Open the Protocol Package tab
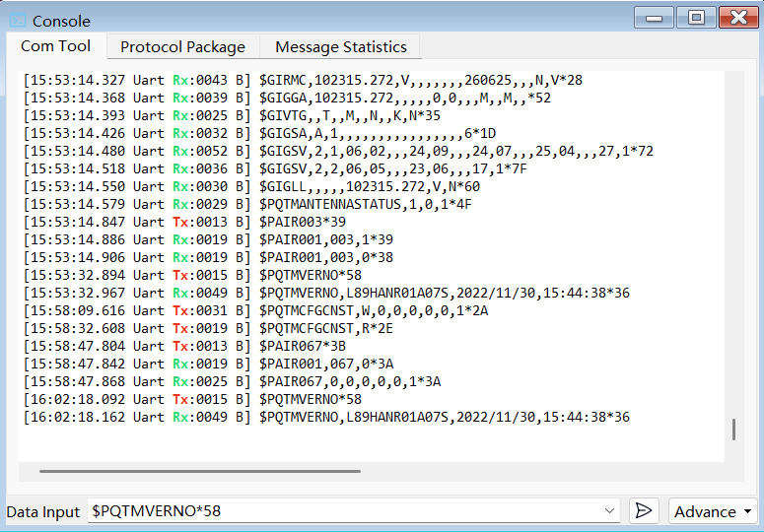 182,46
